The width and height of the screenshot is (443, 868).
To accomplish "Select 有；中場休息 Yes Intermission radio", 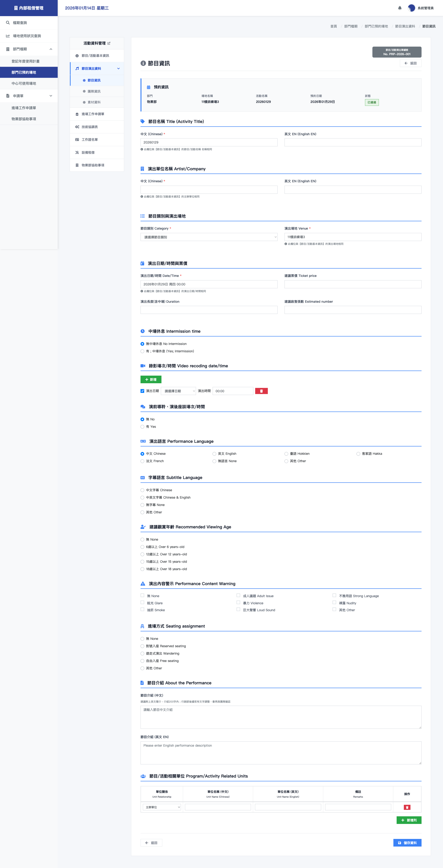I will (x=143, y=351).
